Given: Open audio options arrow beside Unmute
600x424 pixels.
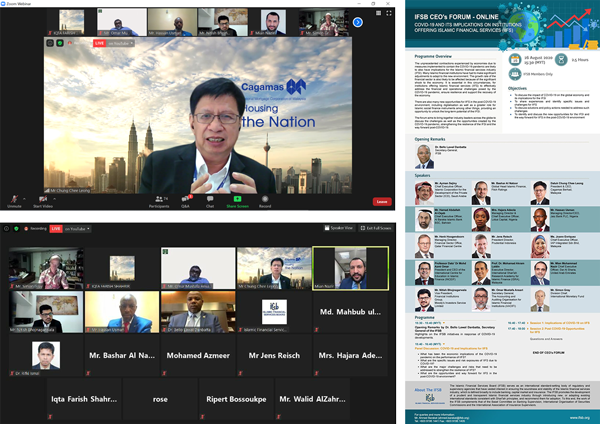Looking at the screenshot, I should coord(24,199).
